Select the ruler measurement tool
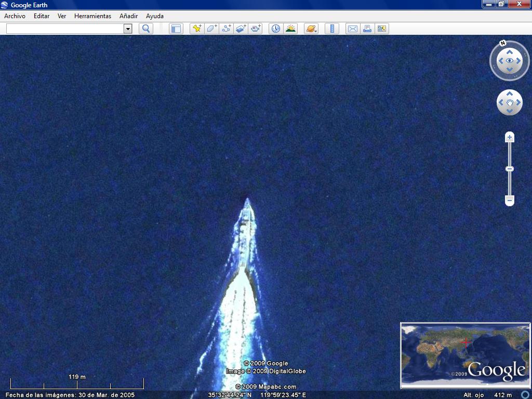Image resolution: width=532 pixels, height=399 pixels. click(x=331, y=29)
